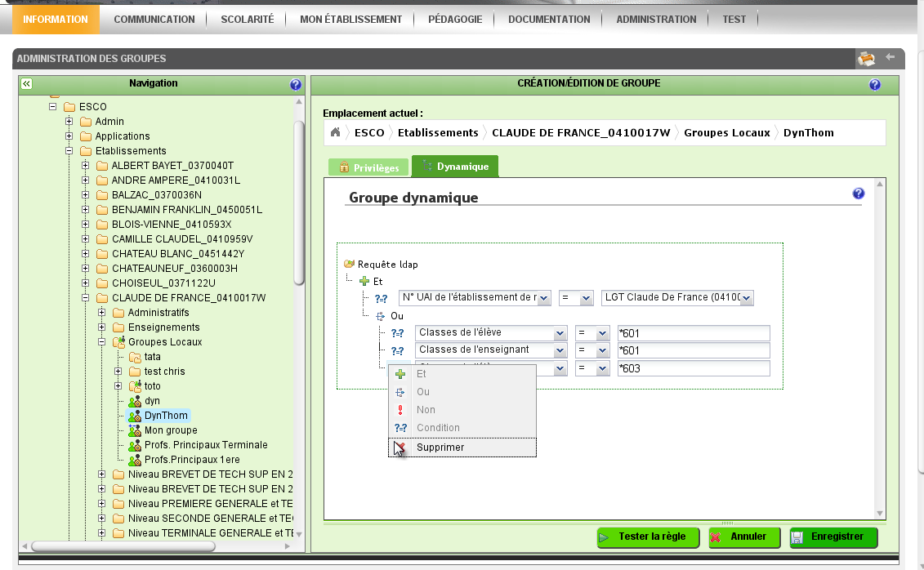This screenshot has width=924, height=570.
Task: Collapse the CLAUDE DE FRANCE_0410017W folder
Action: click(x=86, y=298)
